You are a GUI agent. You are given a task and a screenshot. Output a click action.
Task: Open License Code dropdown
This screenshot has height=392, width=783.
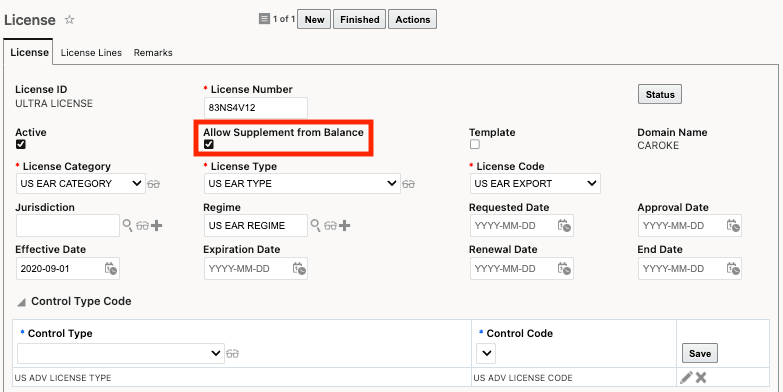pos(535,183)
